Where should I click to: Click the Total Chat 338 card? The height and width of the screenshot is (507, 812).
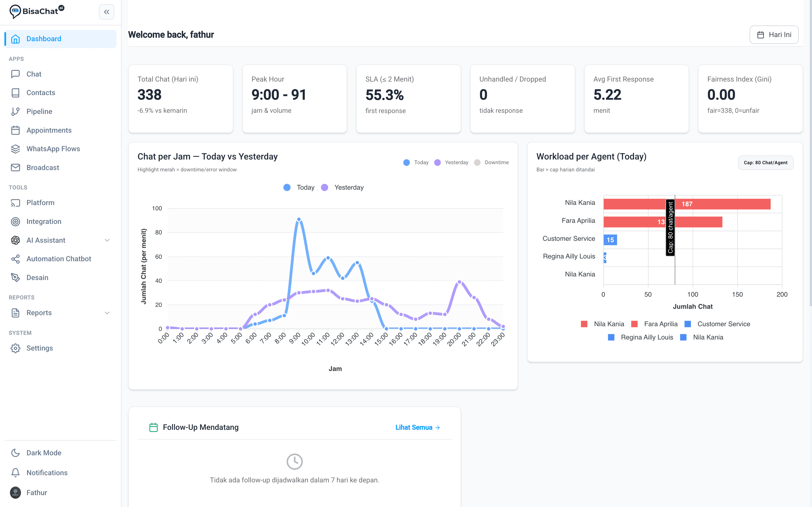pos(181,99)
